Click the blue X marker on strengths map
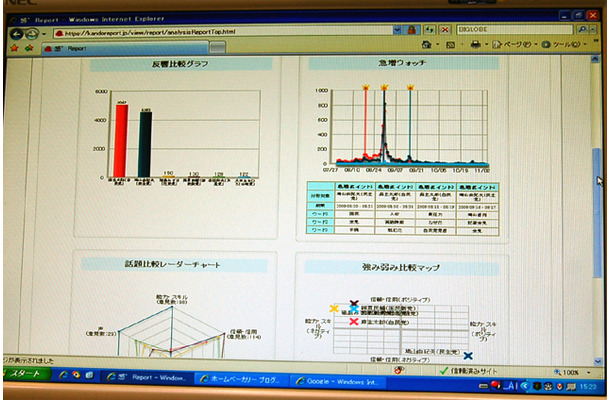 tap(467, 355)
